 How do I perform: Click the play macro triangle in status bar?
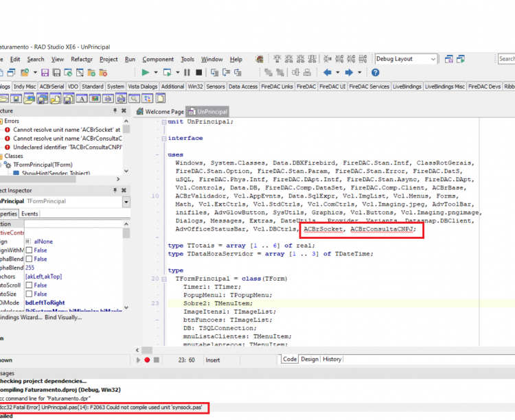(x=138, y=360)
